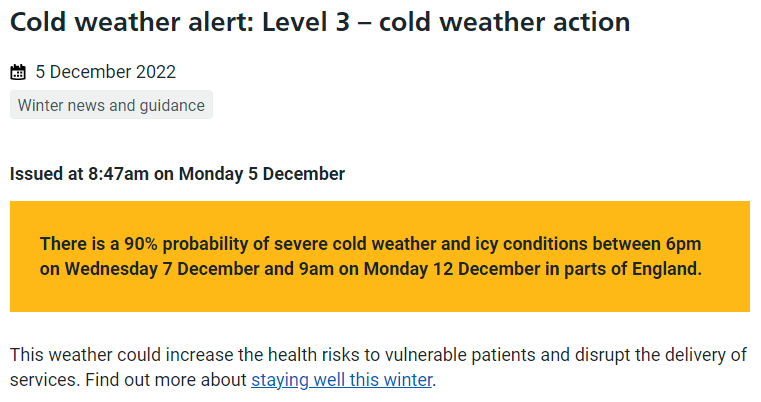Click Level 3 in the page title
Viewport: 761px width, 402px height.
pyautogui.click(x=306, y=22)
